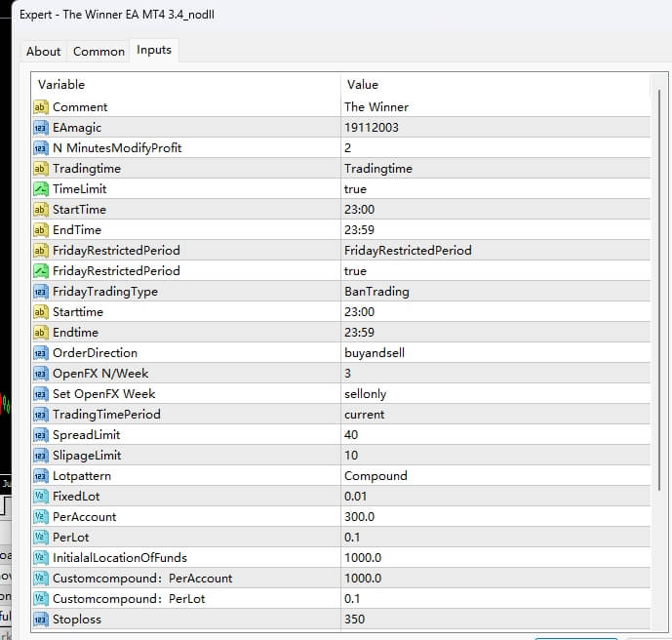Click the string icon beside Tradingtime
This screenshot has height=640, width=672.
(x=41, y=169)
